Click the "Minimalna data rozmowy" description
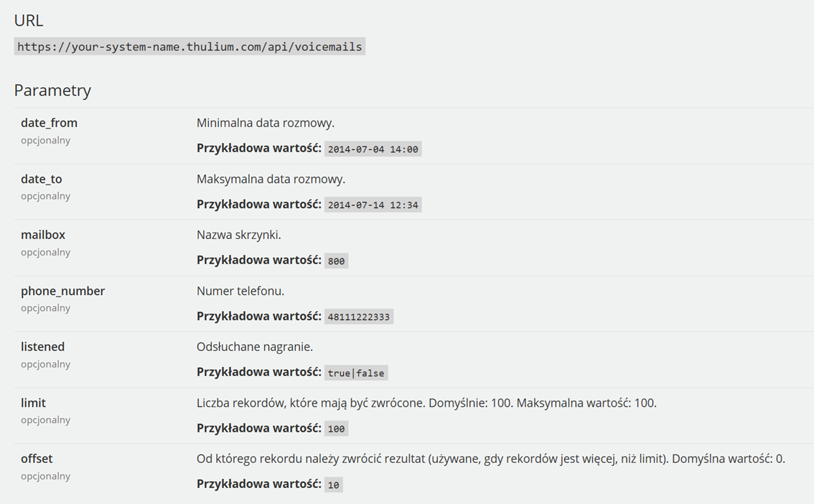 point(266,123)
